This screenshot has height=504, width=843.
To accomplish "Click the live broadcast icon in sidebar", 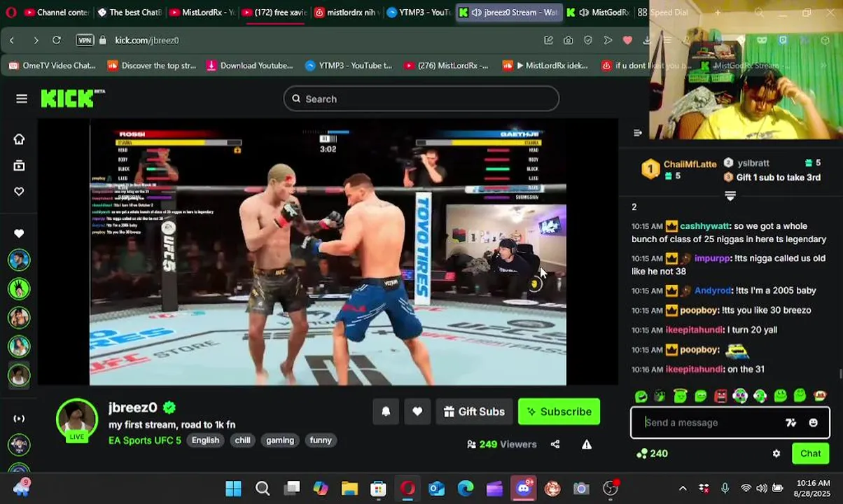I will point(19,419).
